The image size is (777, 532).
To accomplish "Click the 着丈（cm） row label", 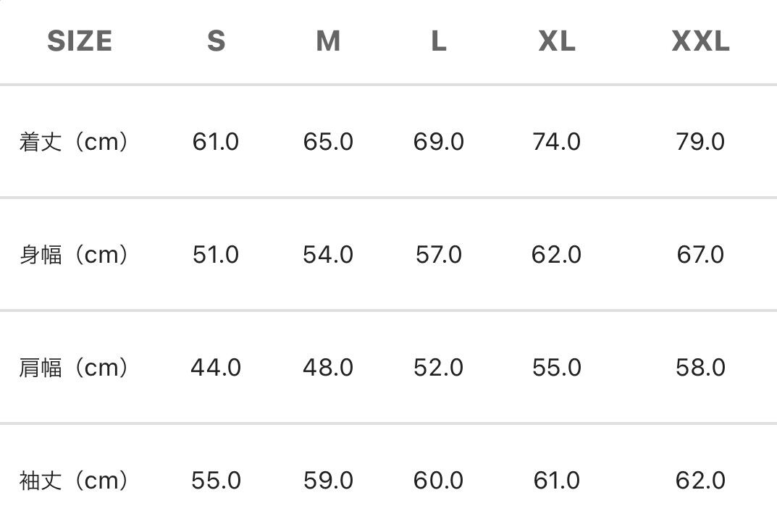I will coord(74,141).
